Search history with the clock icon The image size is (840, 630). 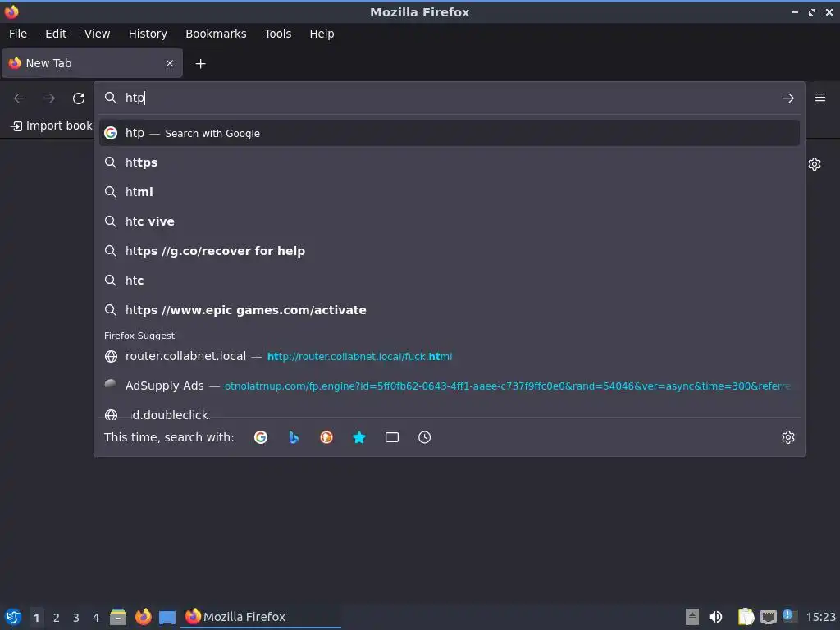pyautogui.click(x=424, y=437)
